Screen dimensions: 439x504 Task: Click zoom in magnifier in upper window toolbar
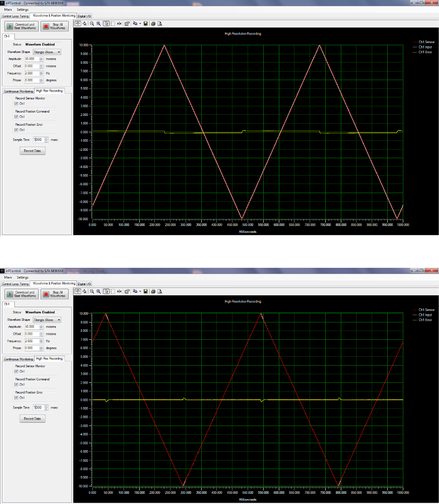tap(99, 23)
